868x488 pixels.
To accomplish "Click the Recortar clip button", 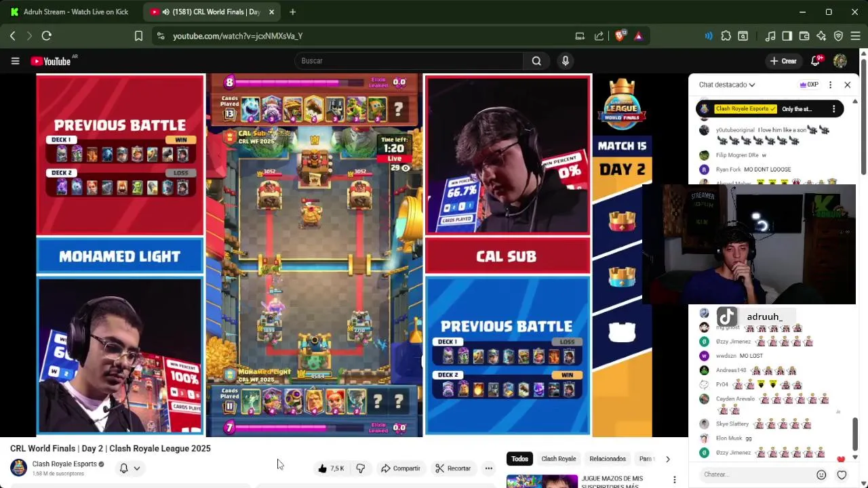I will pos(453,468).
